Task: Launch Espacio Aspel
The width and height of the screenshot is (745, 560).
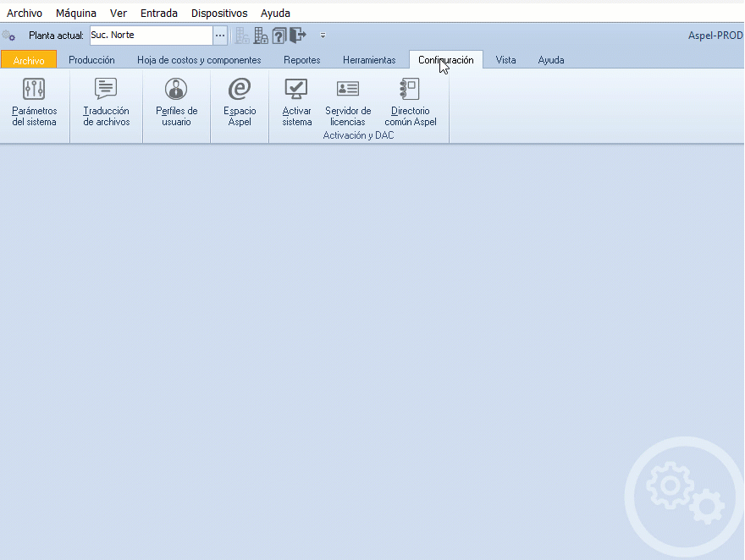Action: 240,102
